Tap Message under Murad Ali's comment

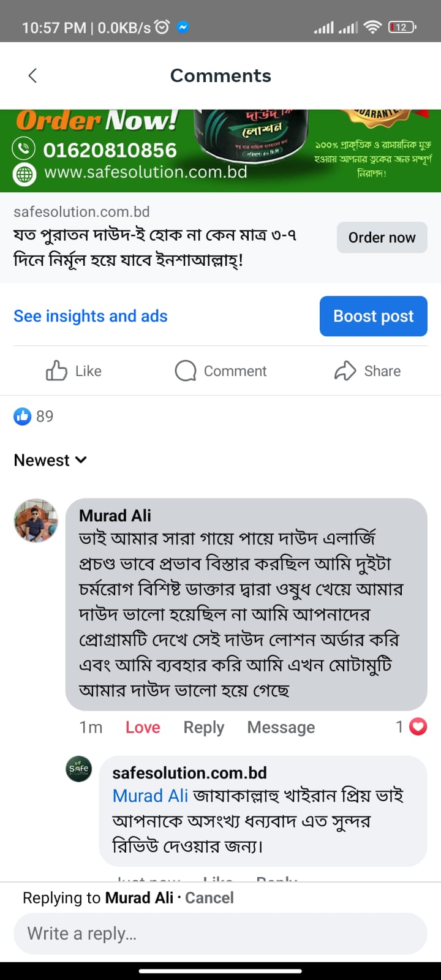click(281, 727)
